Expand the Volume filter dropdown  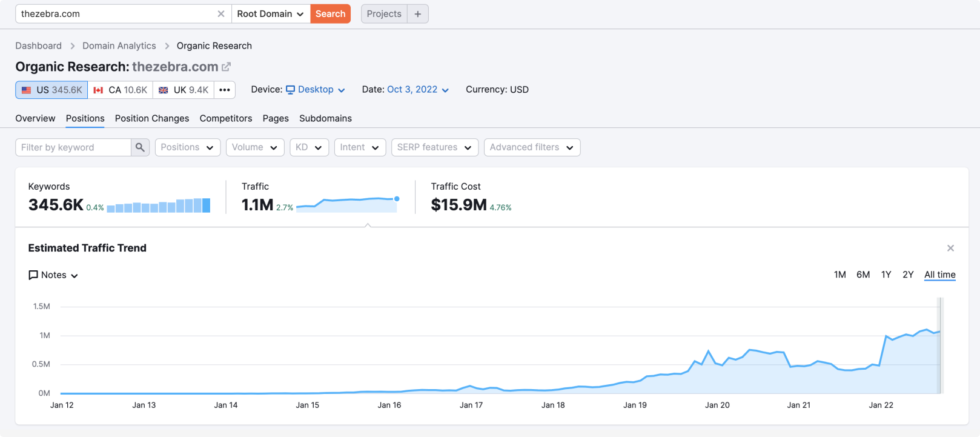click(x=255, y=147)
